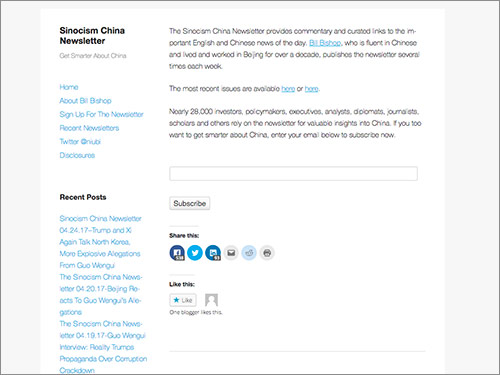This screenshot has width=500, height=375.
Task: Click the 'Like this:' label
Action: pyautogui.click(x=182, y=284)
